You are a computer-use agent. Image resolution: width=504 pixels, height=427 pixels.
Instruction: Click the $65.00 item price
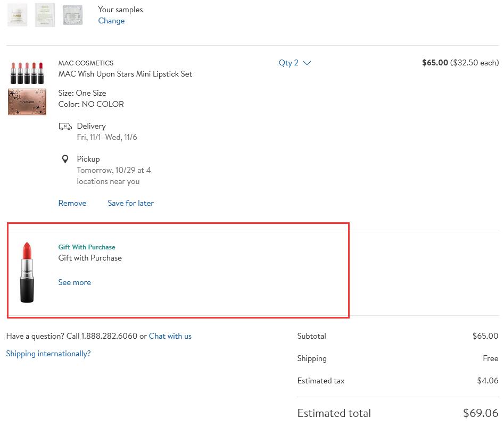point(435,63)
